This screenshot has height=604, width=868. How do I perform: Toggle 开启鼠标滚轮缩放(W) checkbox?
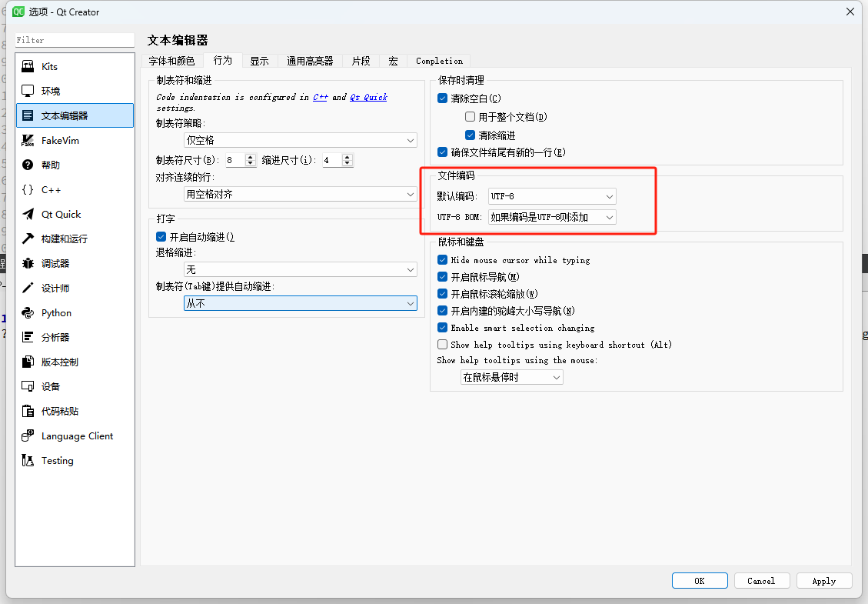click(442, 294)
